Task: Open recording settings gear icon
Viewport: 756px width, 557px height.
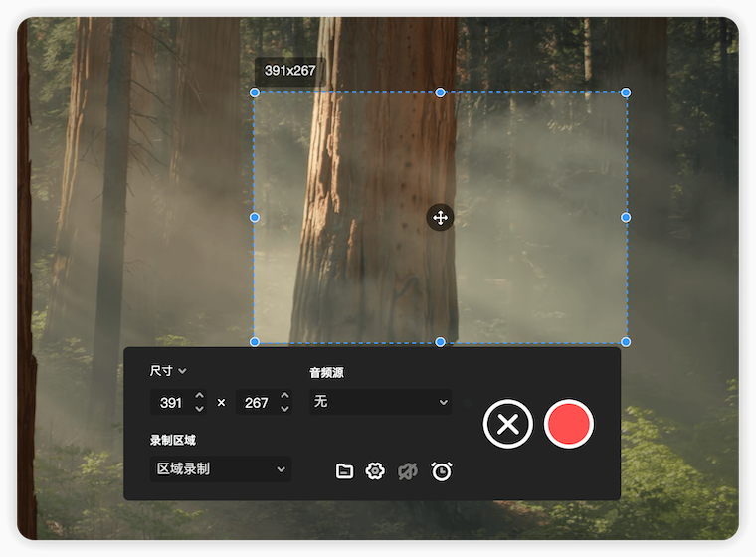Action: 375,471
